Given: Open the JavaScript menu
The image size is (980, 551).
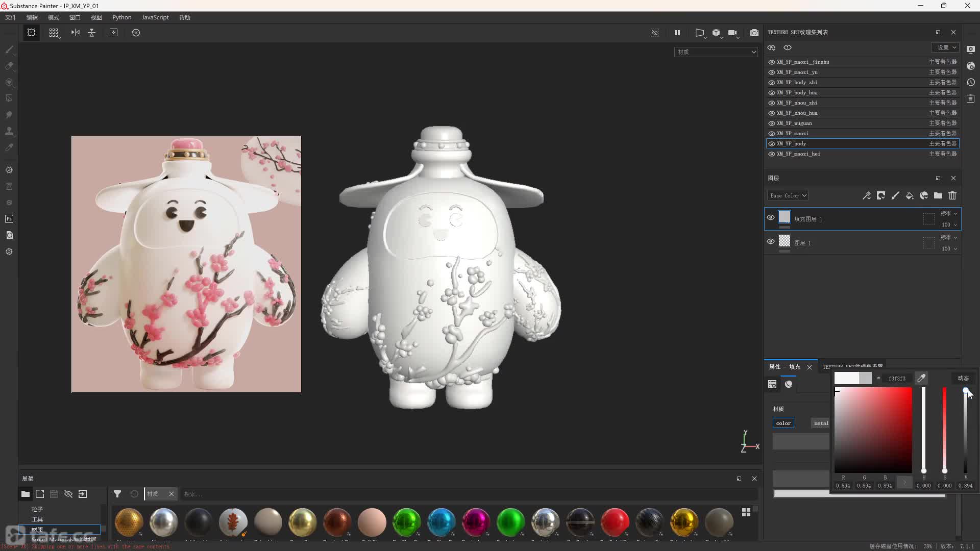Looking at the screenshot, I should (155, 17).
